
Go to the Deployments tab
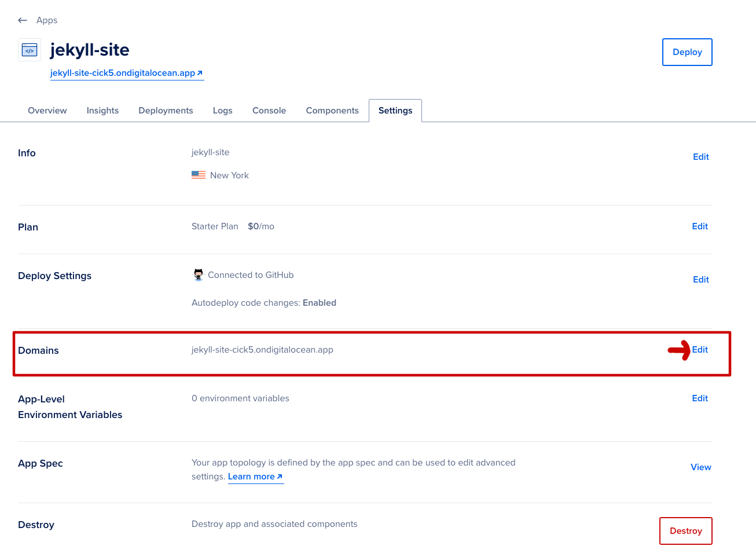[x=166, y=111]
